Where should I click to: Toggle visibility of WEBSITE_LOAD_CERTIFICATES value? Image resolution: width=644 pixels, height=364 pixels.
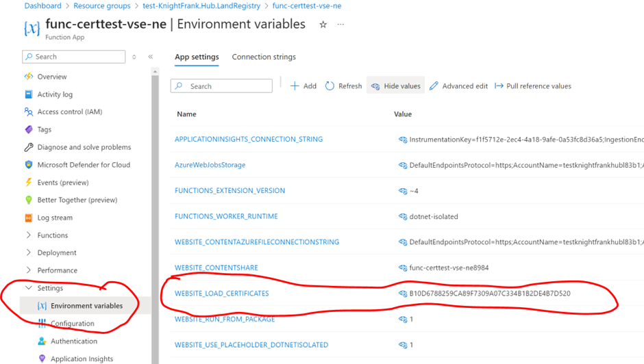(403, 294)
